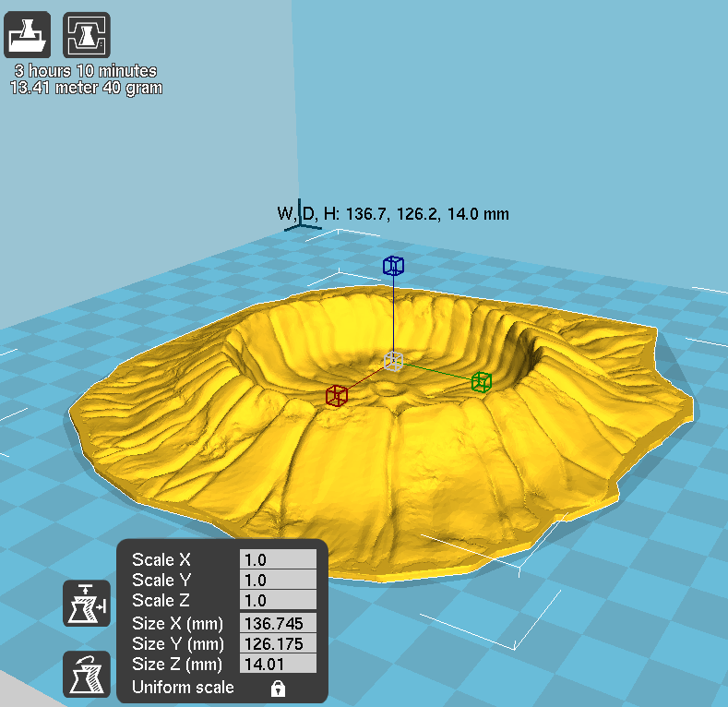
Task: Click the green Y-axis scale handle
Action: pos(482,382)
